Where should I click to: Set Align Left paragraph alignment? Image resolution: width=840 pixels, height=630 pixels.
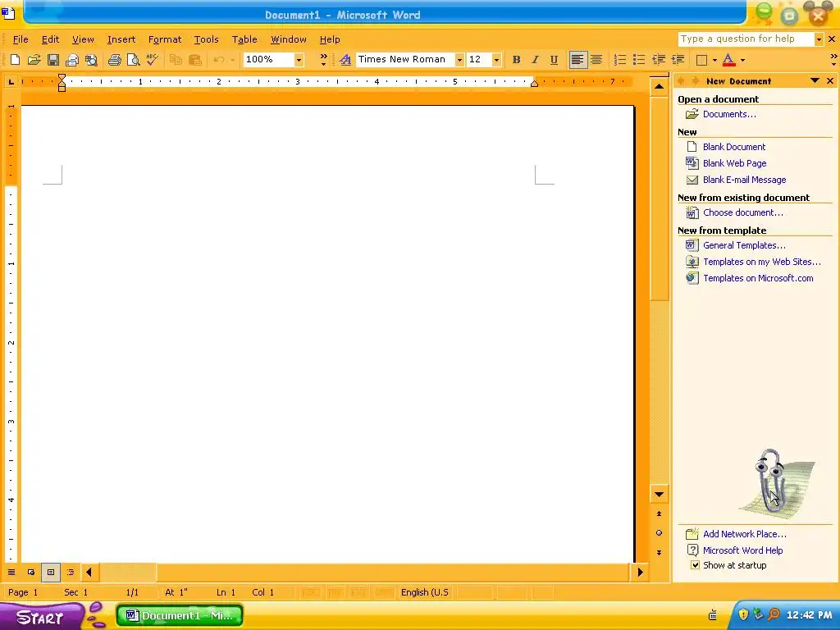pos(577,60)
